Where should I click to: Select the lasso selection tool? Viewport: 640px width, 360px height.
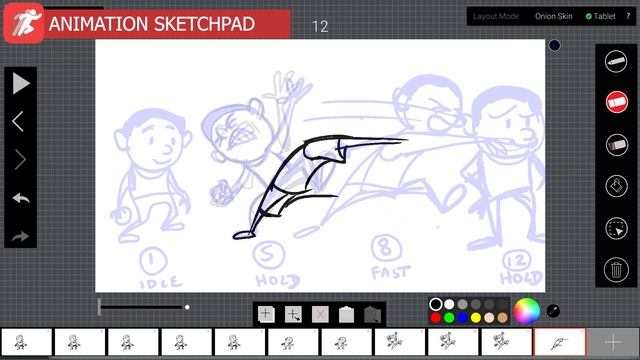pos(616,228)
